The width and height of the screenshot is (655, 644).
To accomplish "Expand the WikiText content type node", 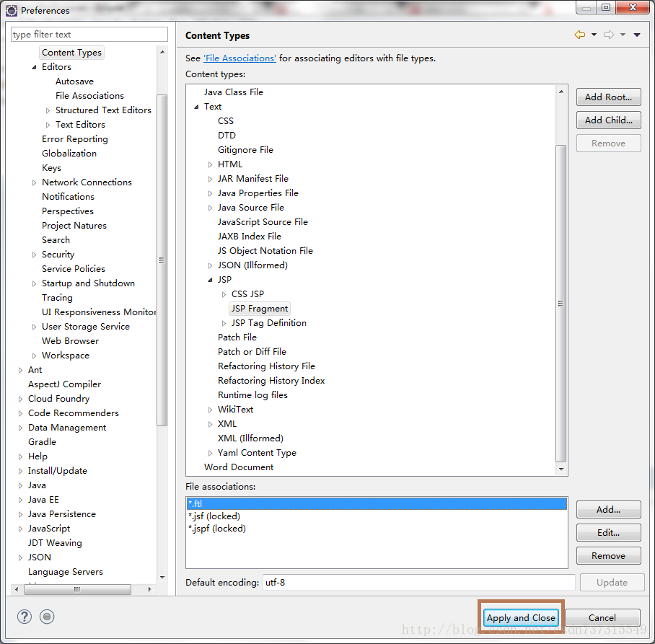I will [x=210, y=410].
